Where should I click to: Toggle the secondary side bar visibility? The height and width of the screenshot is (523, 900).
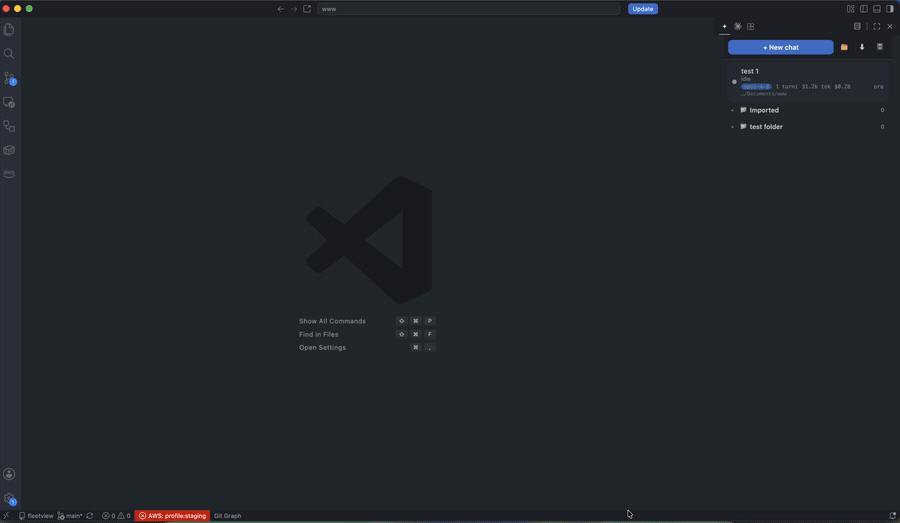click(x=890, y=9)
